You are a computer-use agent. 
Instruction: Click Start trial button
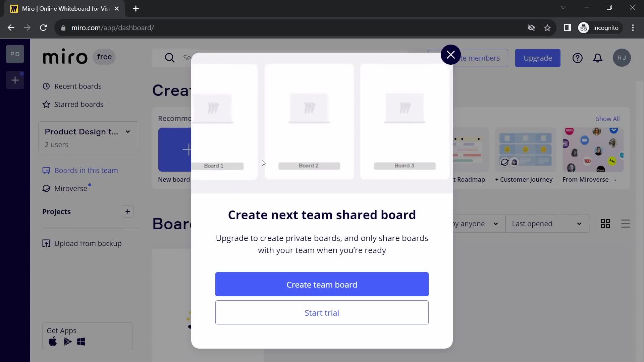(x=322, y=312)
